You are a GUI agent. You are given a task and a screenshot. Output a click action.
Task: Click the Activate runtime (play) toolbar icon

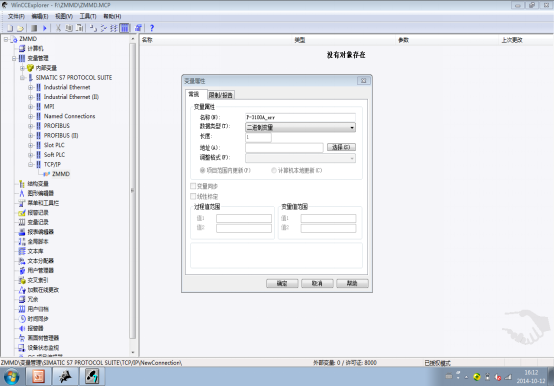(45, 28)
